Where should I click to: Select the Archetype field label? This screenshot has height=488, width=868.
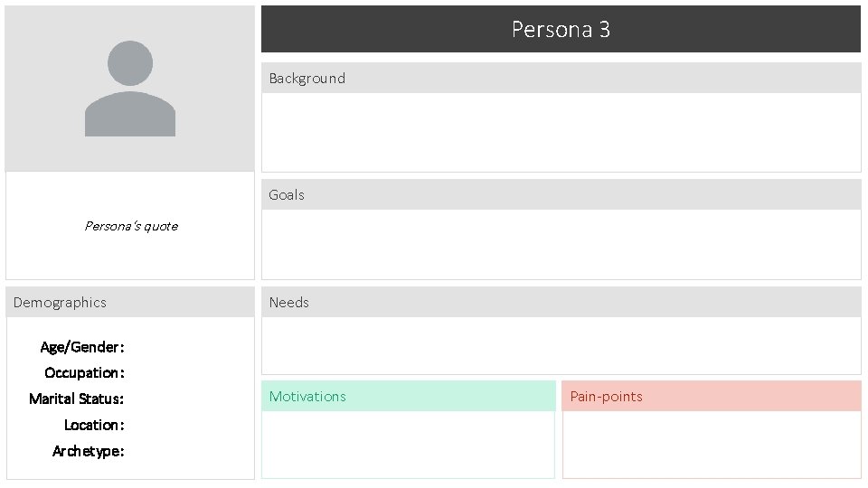click(x=88, y=451)
